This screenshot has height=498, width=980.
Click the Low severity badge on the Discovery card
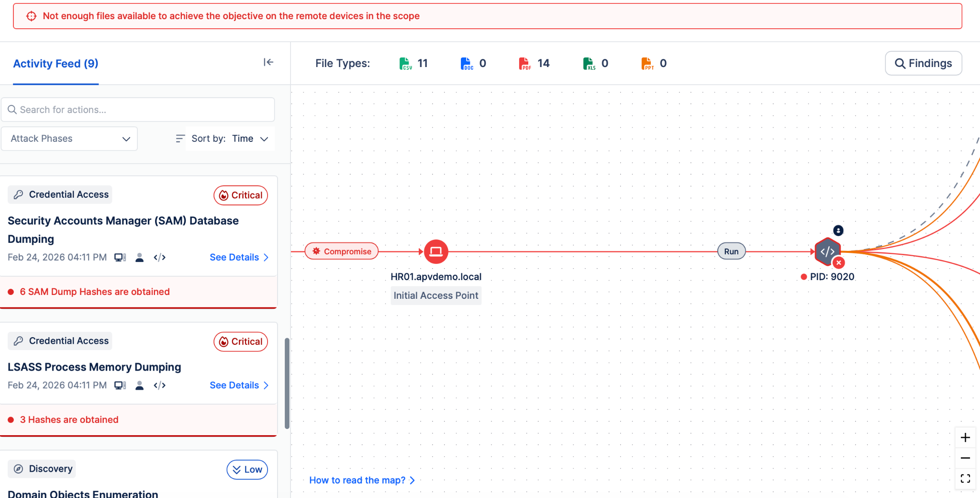tap(247, 470)
